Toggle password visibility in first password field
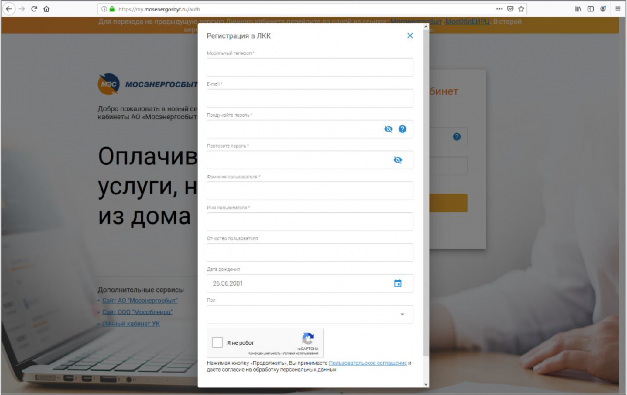 388,129
